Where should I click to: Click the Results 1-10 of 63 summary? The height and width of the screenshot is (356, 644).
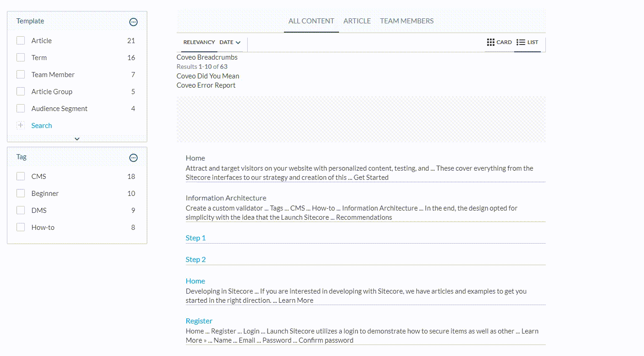[x=202, y=67]
